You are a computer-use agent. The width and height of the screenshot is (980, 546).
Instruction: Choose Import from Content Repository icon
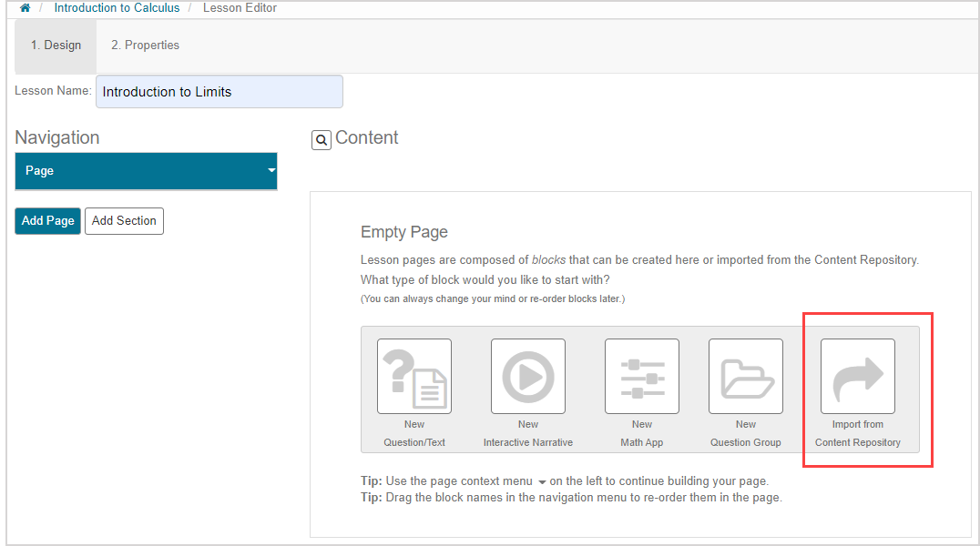pyautogui.click(x=857, y=377)
